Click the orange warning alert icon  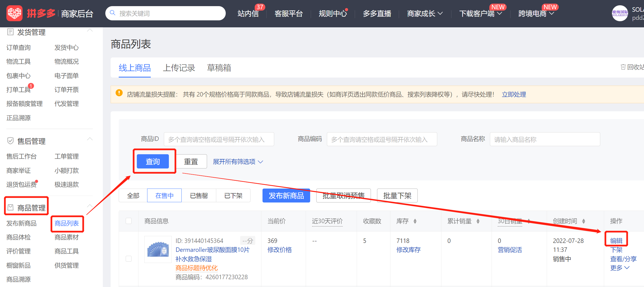pos(119,93)
